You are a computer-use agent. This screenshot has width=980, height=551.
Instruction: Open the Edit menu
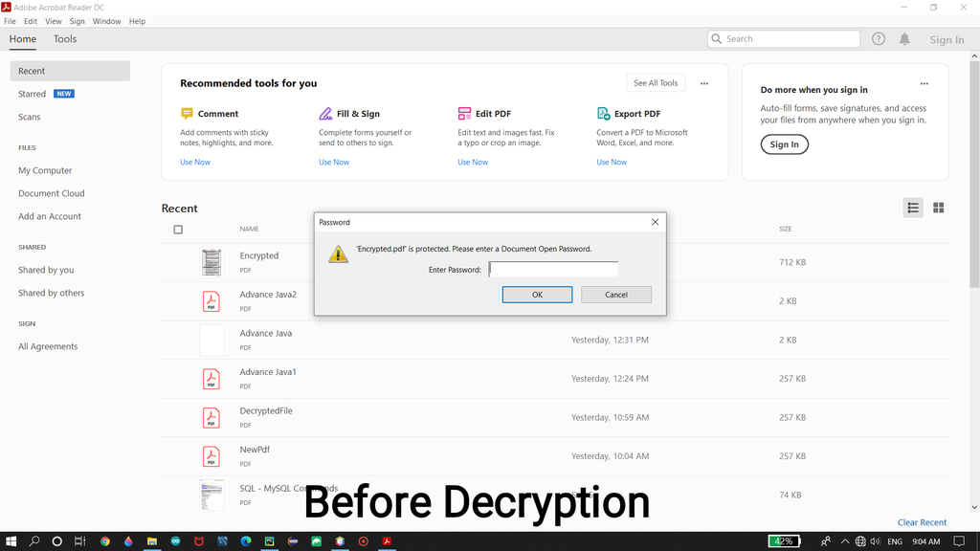31,21
